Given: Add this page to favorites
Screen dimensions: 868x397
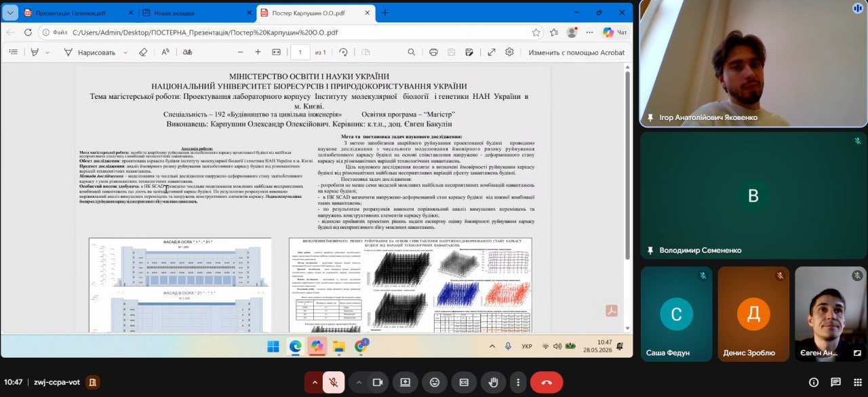Looking at the screenshot, I should [536, 32].
